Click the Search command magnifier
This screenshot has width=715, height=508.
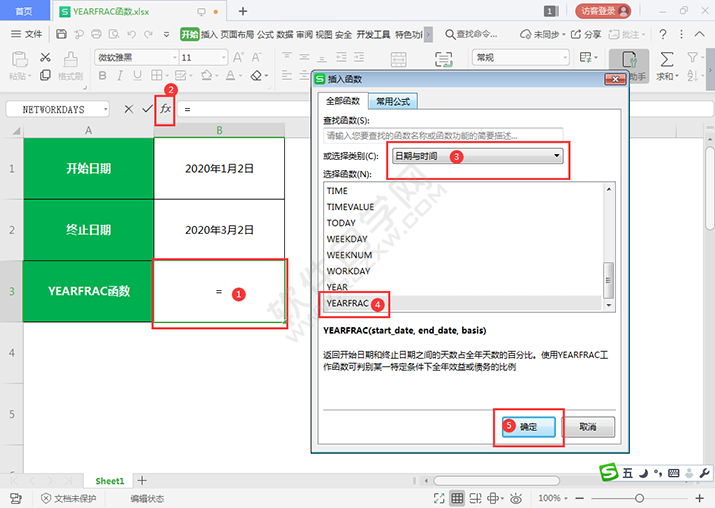tap(450, 34)
